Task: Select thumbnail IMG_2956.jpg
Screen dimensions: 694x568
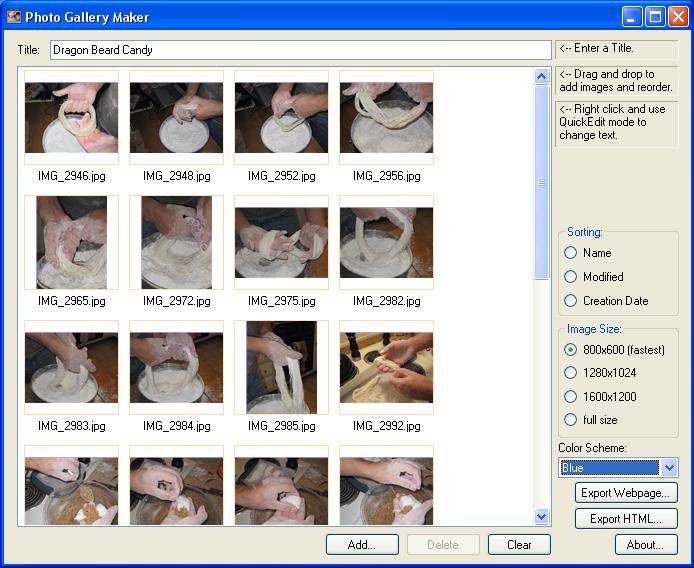Action: (386, 117)
